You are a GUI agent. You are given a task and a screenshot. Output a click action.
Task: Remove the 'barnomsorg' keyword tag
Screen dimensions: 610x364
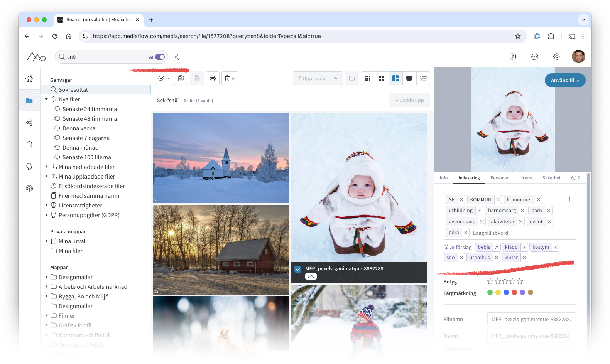522,211
